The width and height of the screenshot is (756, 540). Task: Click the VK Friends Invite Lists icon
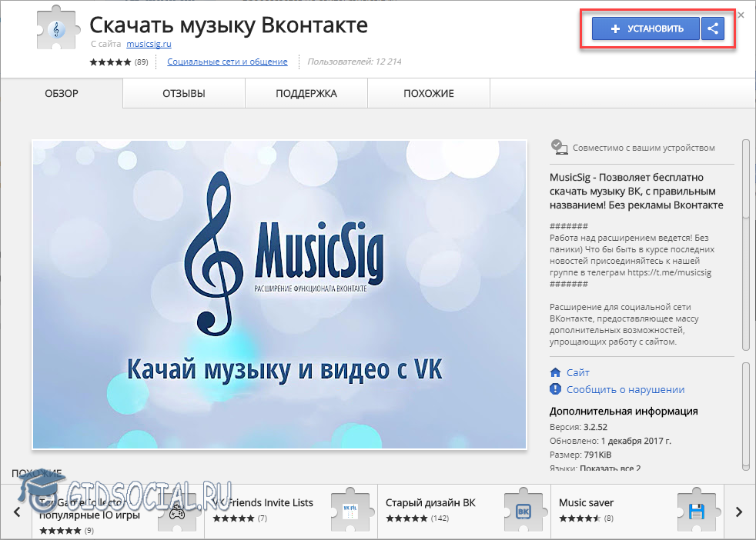[x=351, y=511]
